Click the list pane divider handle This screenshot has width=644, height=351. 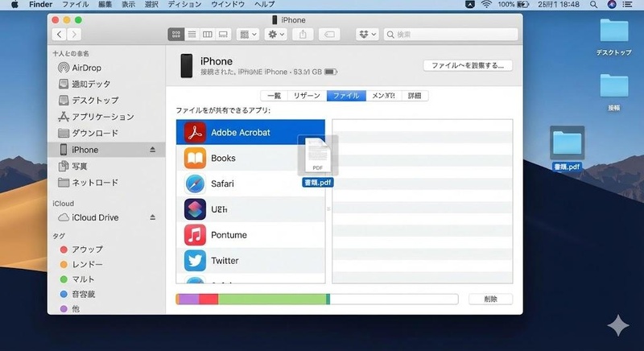pos(328,209)
